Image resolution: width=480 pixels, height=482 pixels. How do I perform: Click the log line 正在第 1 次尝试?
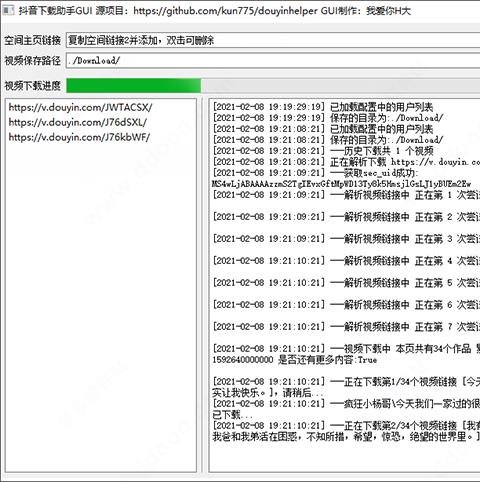tap(346, 195)
